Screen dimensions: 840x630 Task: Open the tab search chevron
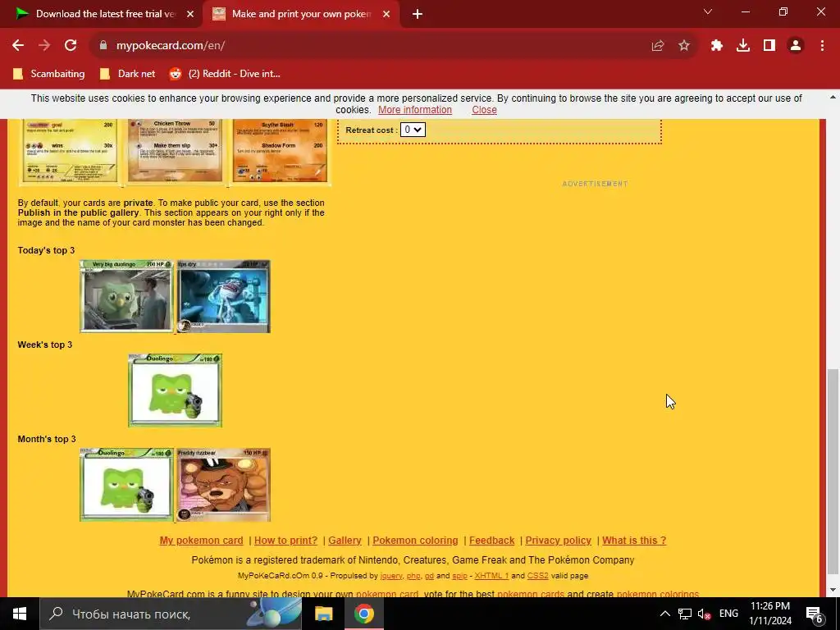708,11
